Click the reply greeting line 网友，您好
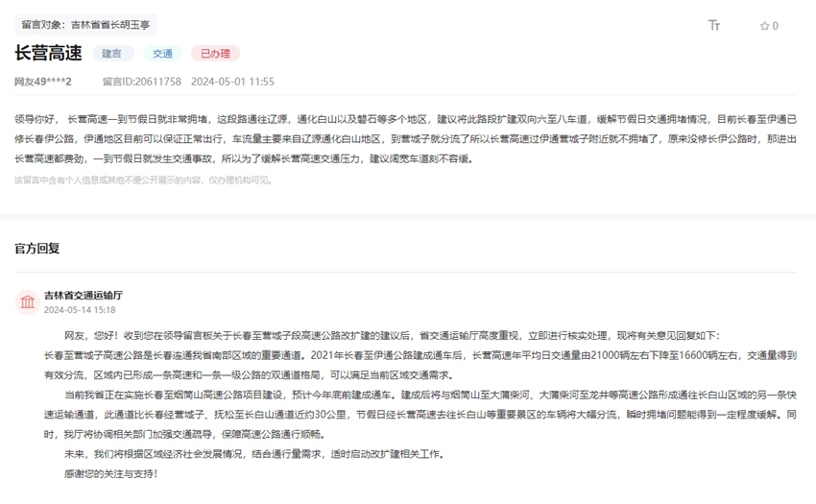 [x=384, y=335]
